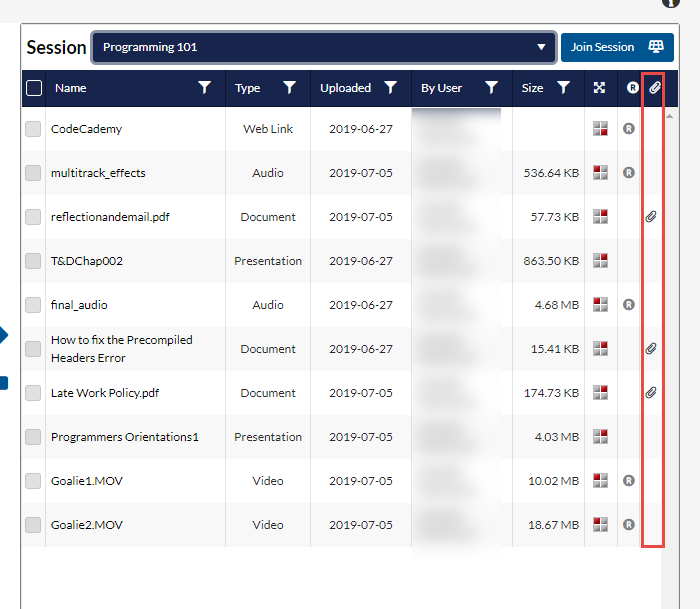Click the R icon for multitrack_effects
The height and width of the screenshot is (609, 700).
click(629, 173)
